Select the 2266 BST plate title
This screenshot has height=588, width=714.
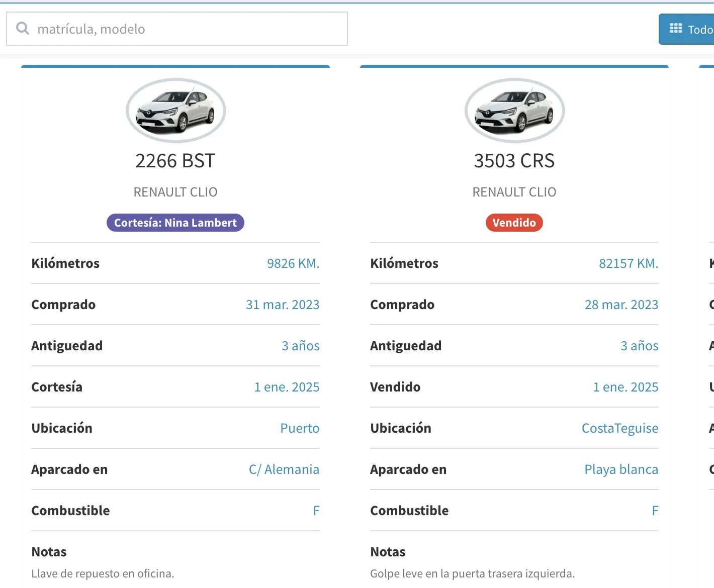point(175,161)
